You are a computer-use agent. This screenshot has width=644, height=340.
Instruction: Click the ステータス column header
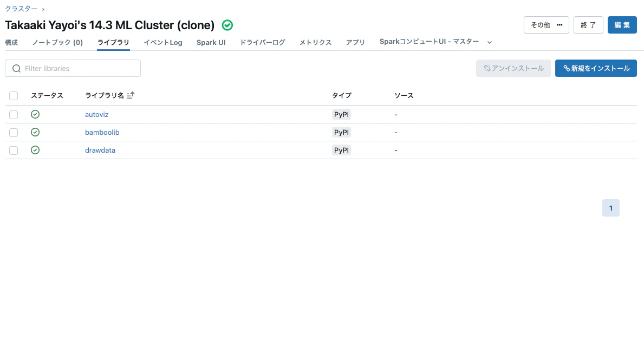(x=47, y=95)
